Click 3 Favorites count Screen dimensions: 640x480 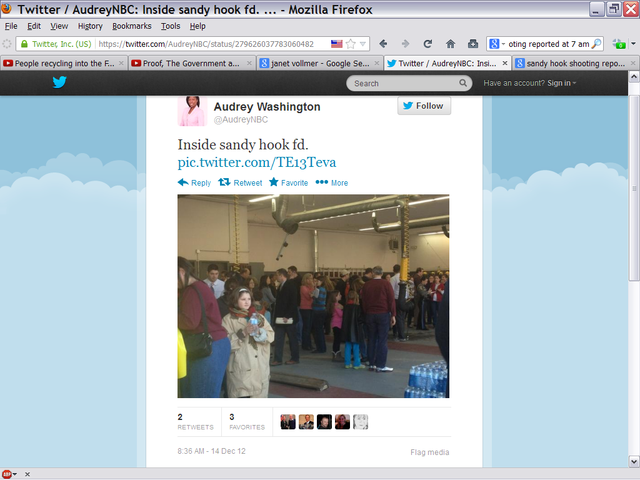click(x=247, y=422)
